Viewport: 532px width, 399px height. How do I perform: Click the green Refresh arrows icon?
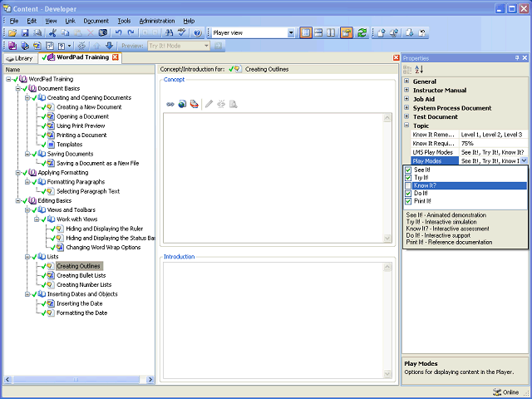click(362, 33)
